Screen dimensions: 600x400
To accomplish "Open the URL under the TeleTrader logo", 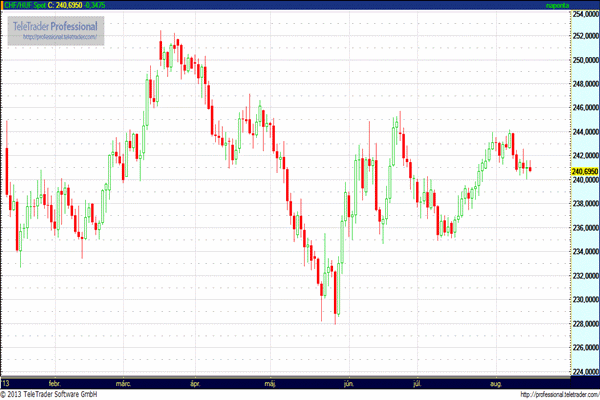I will coord(60,37).
